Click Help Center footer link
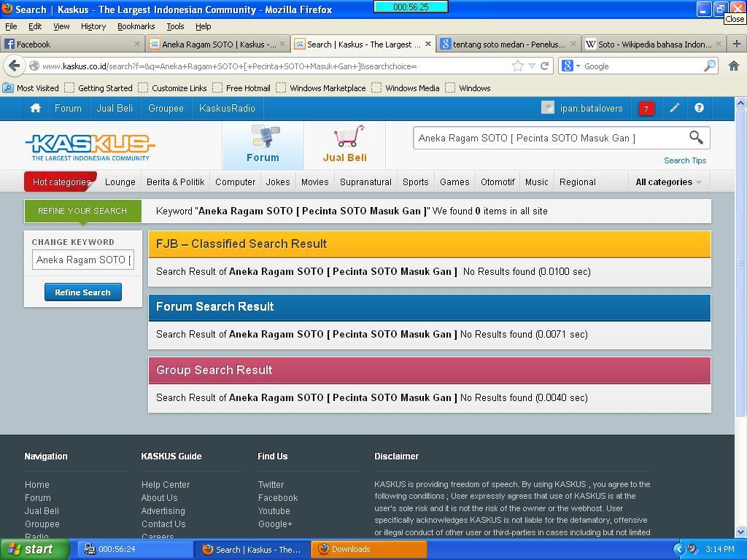 [166, 484]
